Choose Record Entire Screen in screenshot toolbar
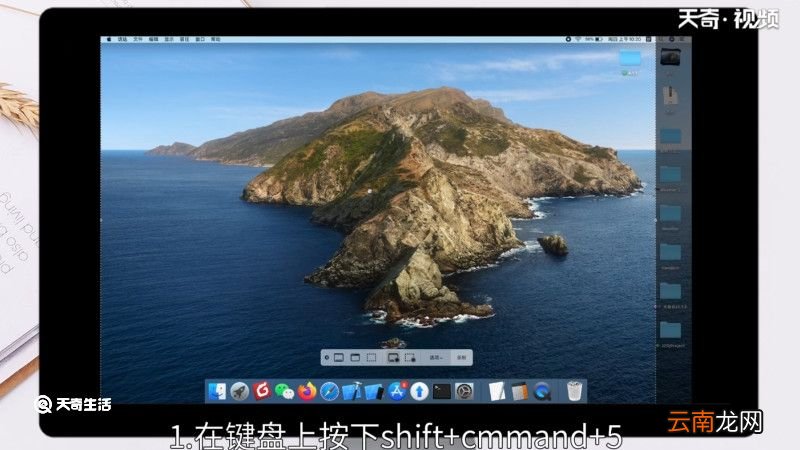The image size is (800, 450). (x=393, y=358)
